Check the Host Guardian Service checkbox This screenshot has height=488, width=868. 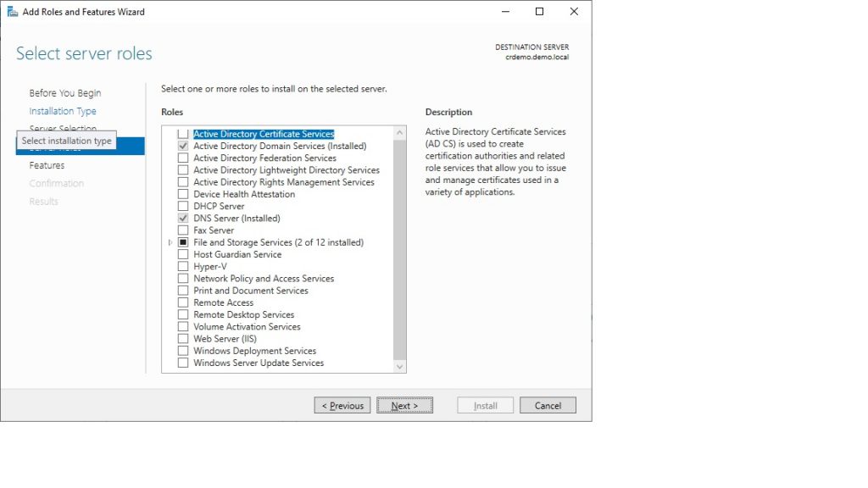[x=183, y=254]
